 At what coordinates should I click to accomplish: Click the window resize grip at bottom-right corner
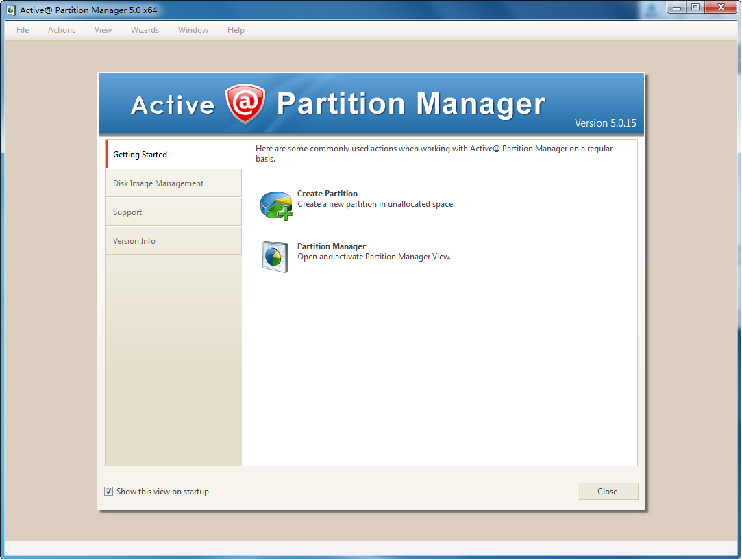pos(732,550)
